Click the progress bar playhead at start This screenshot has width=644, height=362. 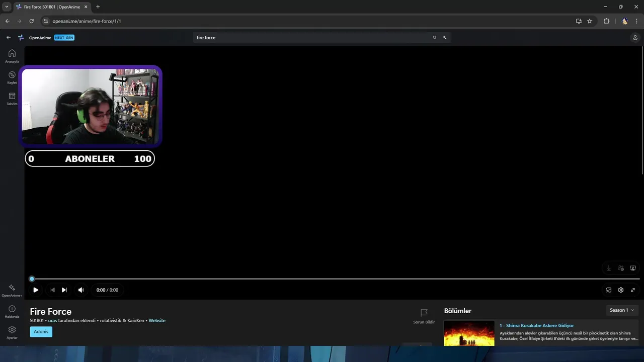32,279
